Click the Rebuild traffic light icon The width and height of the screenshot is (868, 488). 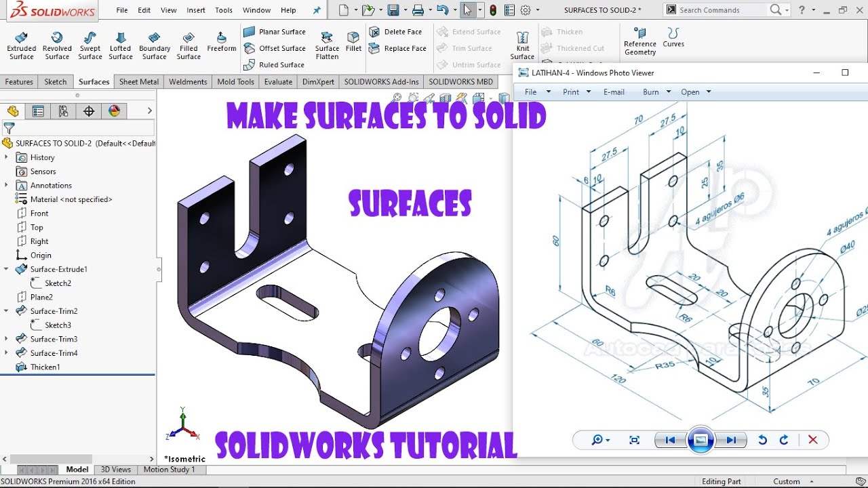(x=493, y=10)
